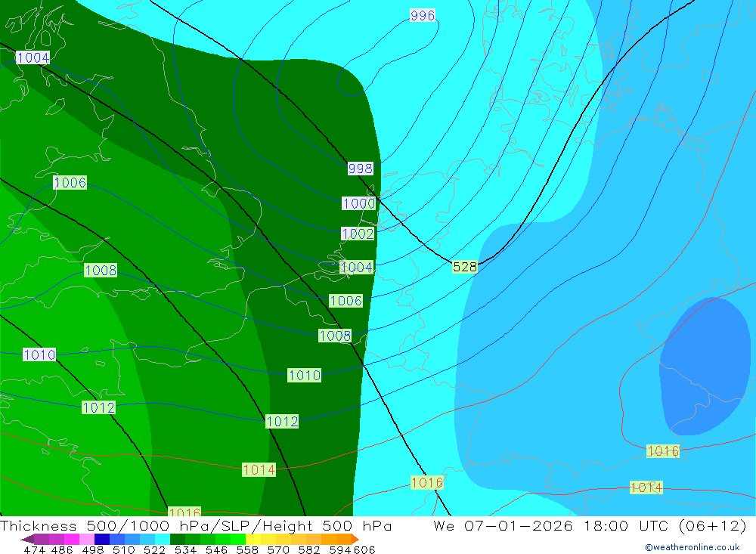Viewport: 756px width, 554px height.
Task: Click the green-background 1010 label above central 1012
Action: click(x=304, y=375)
